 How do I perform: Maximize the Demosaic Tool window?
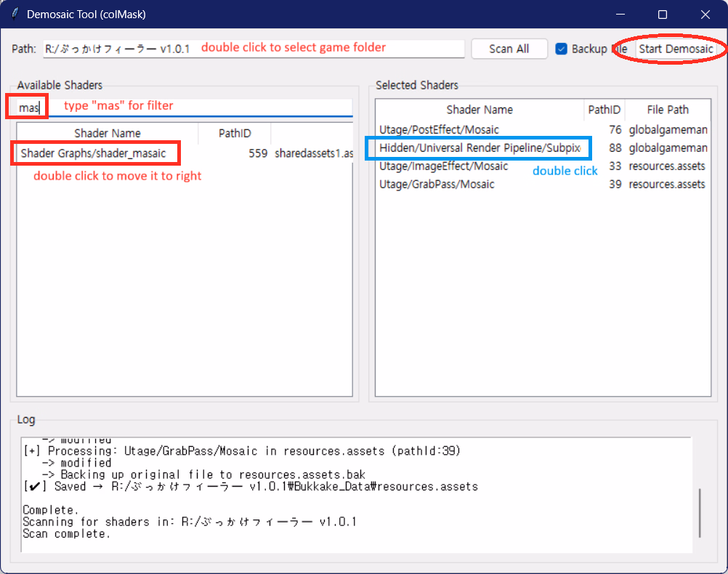click(663, 15)
